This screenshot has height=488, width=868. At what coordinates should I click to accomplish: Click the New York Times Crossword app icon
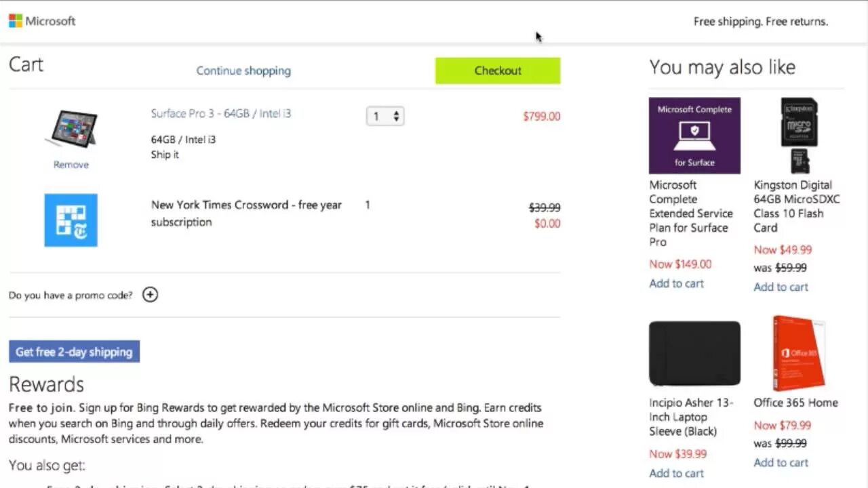71,220
